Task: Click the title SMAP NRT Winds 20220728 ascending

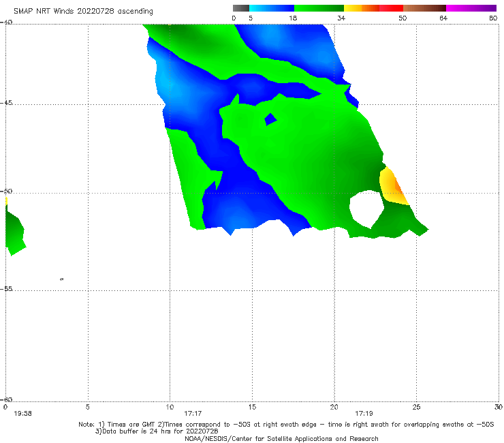Action: (x=83, y=11)
